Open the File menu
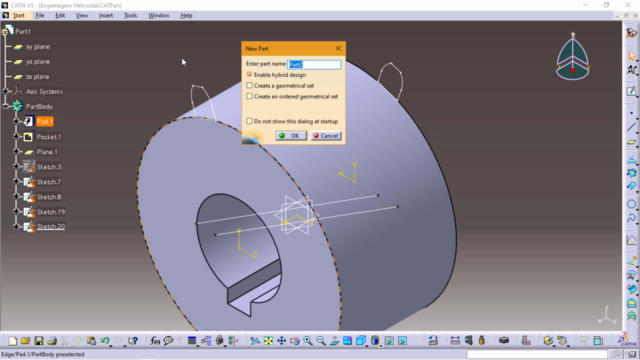The image size is (640, 360). (40, 16)
